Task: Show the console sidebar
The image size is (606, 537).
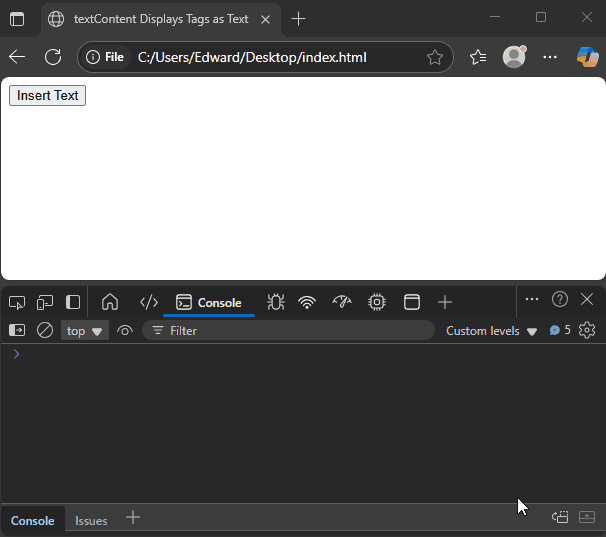Action: (17, 331)
